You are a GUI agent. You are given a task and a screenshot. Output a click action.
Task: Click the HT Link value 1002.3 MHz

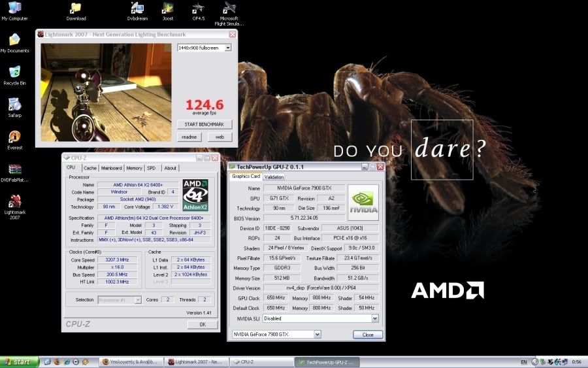[118, 282]
